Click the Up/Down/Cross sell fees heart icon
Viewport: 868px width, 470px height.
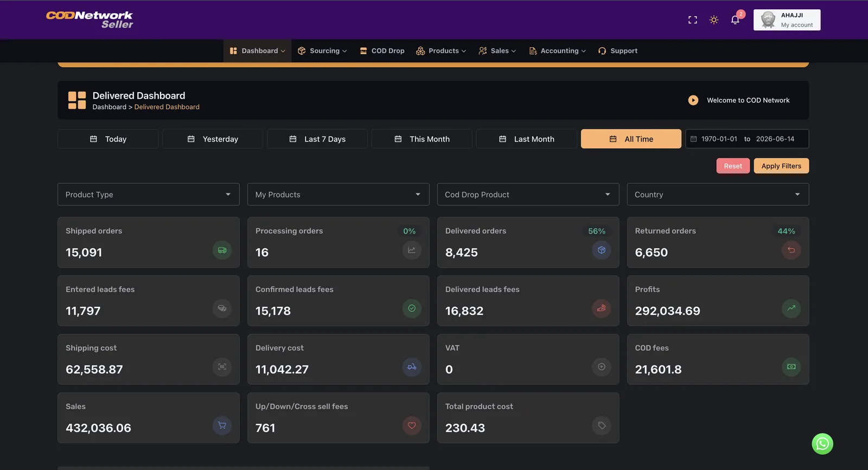(x=412, y=426)
